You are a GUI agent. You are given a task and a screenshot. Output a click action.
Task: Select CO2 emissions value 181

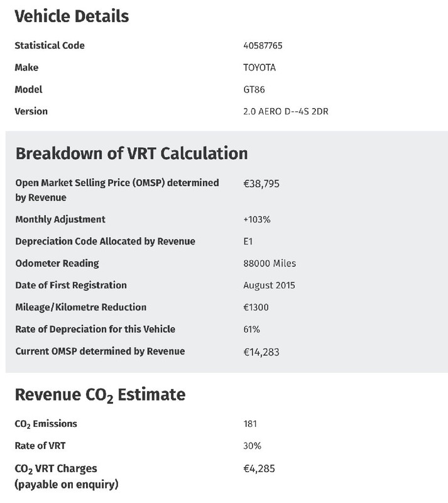[250, 424]
